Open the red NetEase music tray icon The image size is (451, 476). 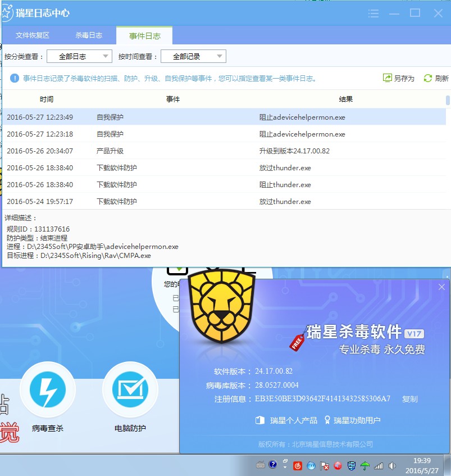coord(298,466)
